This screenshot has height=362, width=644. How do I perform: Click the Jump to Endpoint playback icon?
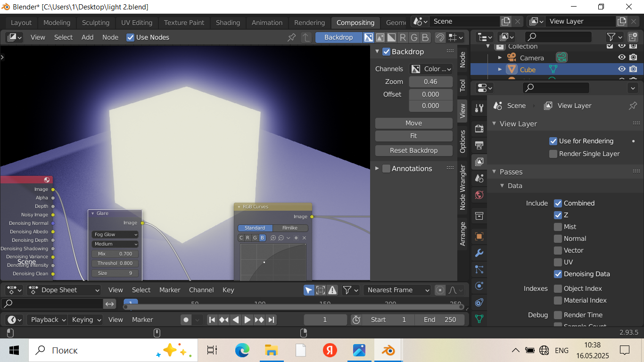pyautogui.click(x=271, y=320)
